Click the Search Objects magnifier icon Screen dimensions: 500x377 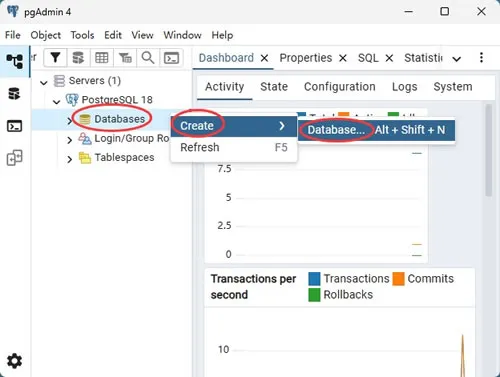point(148,58)
